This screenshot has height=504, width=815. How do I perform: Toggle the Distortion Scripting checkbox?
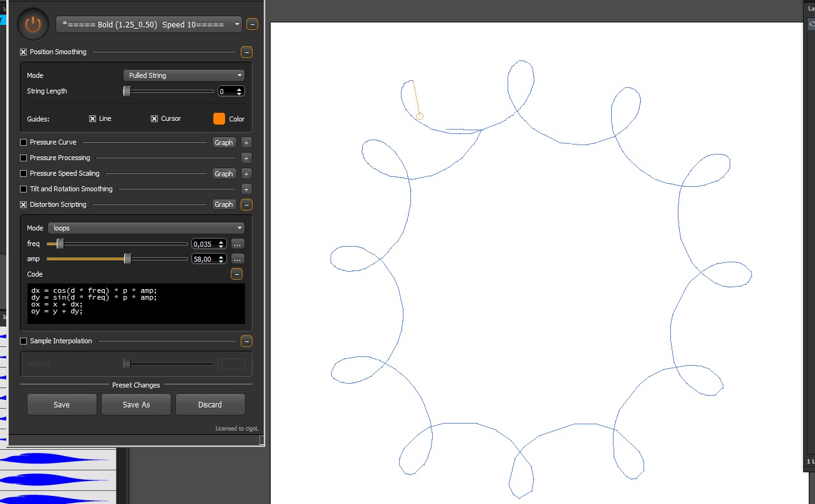24,205
